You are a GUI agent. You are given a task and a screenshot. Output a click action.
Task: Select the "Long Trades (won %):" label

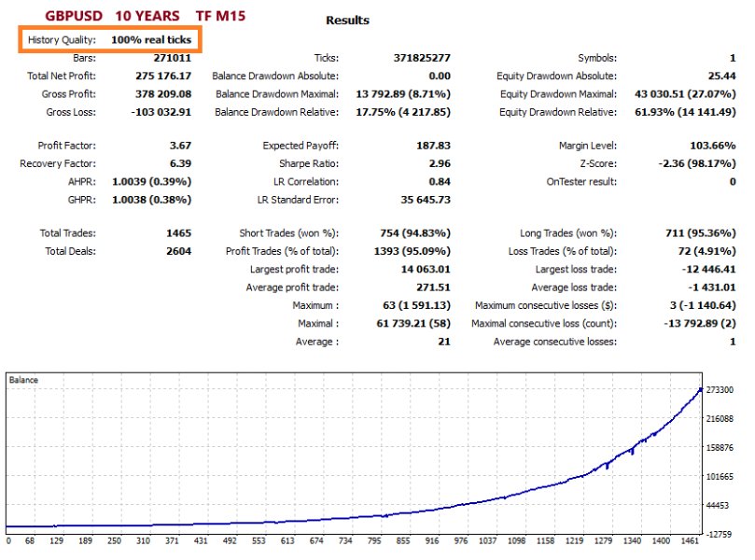click(568, 233)
